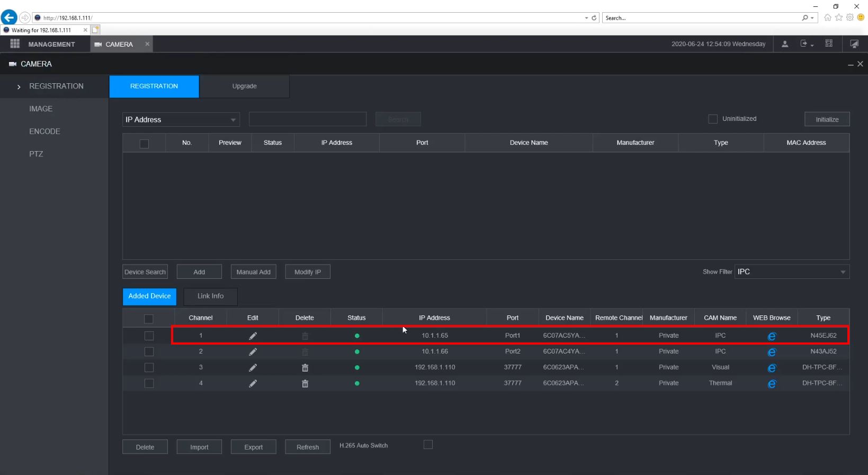Click the logout icon in top bar
868x475 pixels.
805,44
